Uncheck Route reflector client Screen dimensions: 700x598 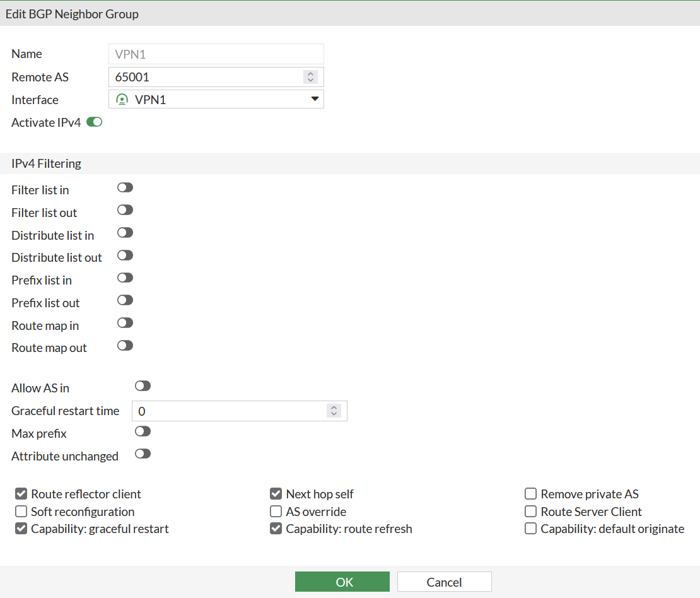[21, 494]
